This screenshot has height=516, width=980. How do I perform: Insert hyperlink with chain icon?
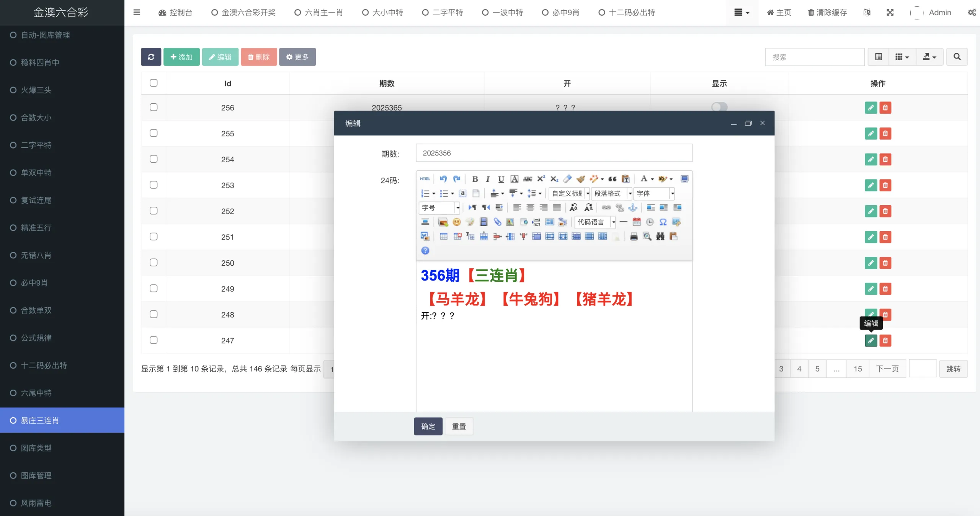pyautogui.click(x=606, y=207)
